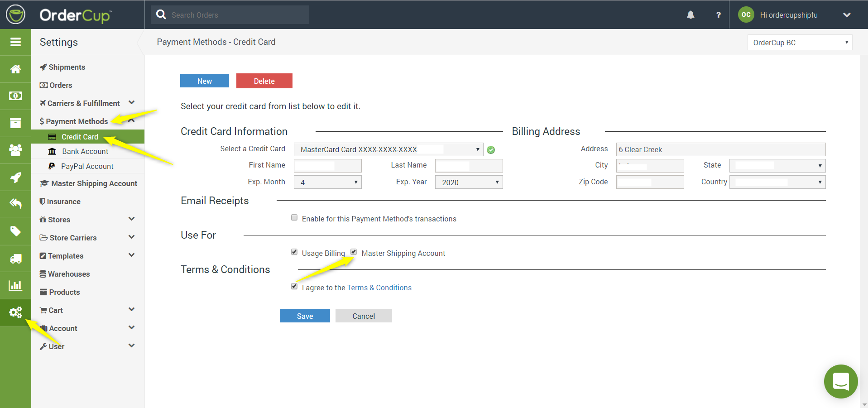Click the Save button

click(x=305, y=316)
